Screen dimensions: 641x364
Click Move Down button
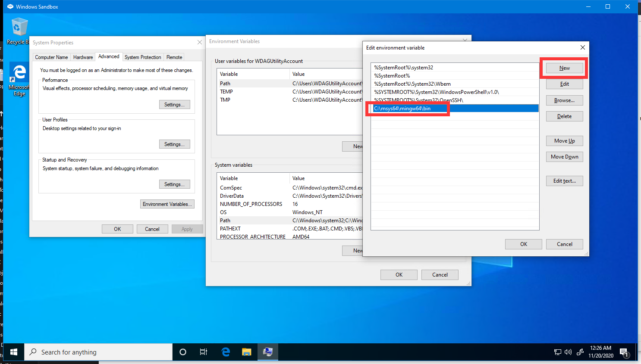(564, 157)
